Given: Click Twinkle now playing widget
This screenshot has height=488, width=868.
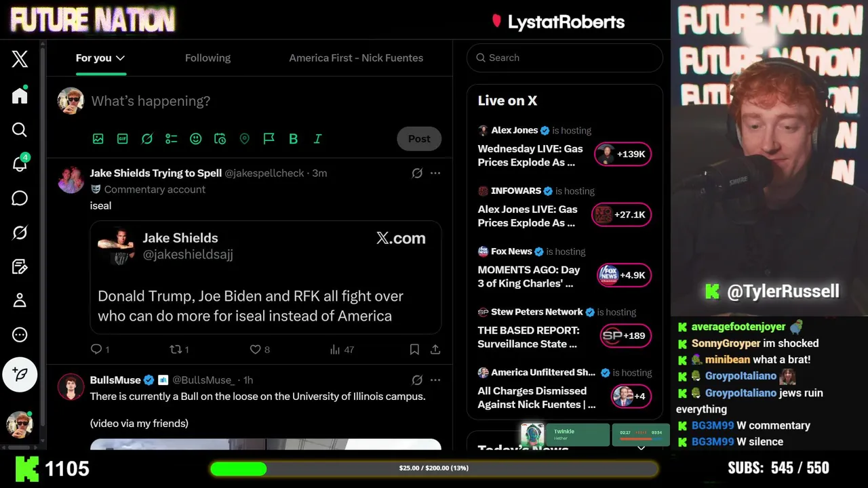Looking at the screenshot, I should coord(565,434).
